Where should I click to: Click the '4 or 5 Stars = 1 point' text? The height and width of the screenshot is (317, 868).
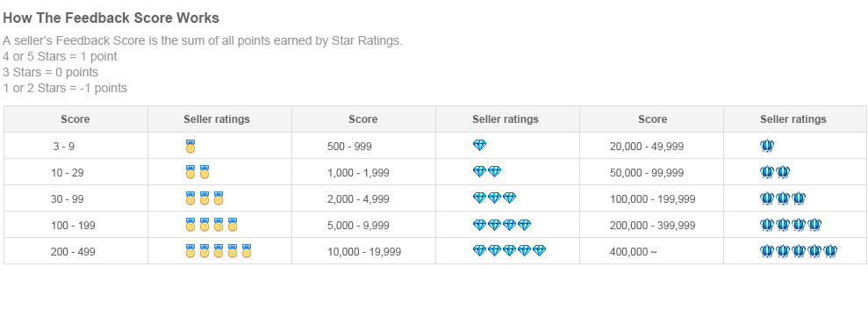[60, 56]
